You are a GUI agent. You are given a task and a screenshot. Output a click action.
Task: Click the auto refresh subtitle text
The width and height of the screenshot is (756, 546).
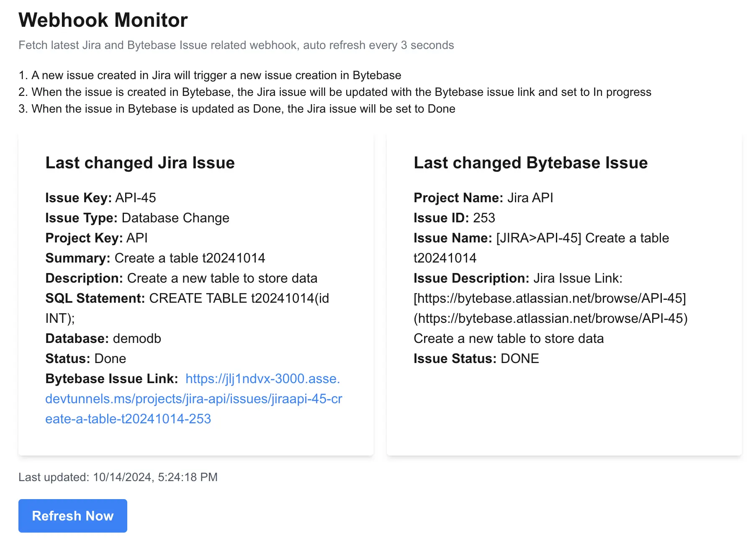[x=236, y=45]
